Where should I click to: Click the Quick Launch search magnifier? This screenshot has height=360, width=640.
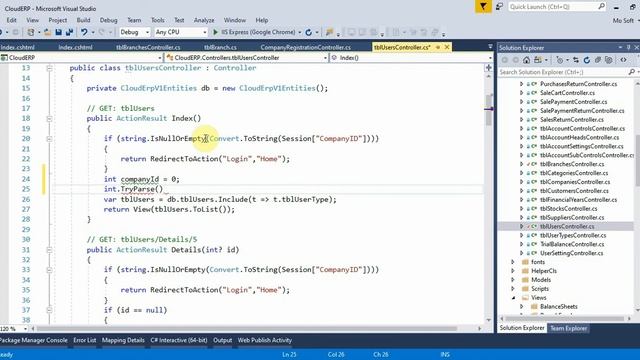[x=601, y=7]
